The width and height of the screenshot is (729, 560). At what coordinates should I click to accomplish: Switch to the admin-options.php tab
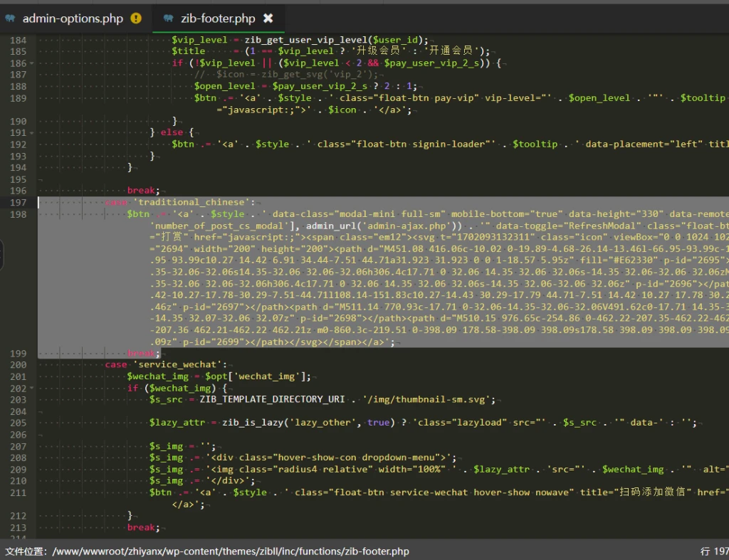[x=73, y=19]
